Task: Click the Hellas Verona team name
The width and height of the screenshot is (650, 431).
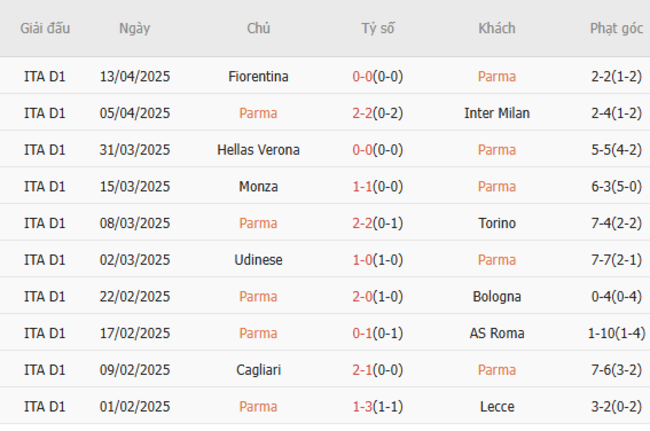Action: [258, 150]
